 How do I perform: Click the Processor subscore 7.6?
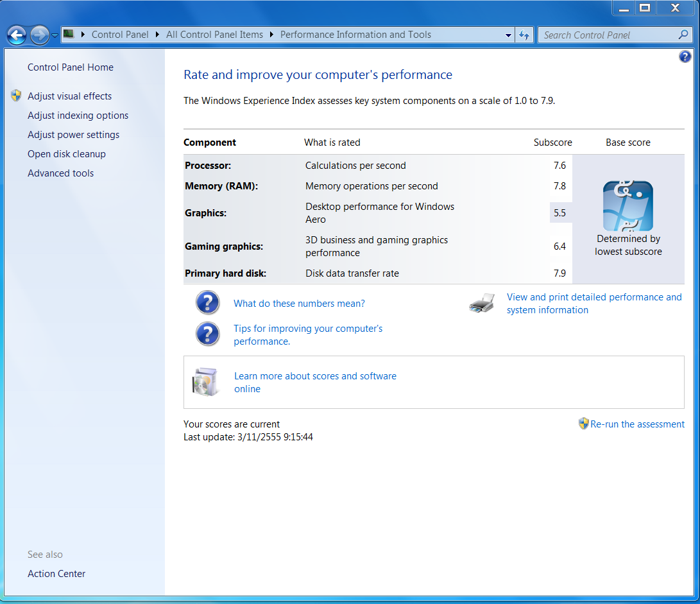pos(560,166)
